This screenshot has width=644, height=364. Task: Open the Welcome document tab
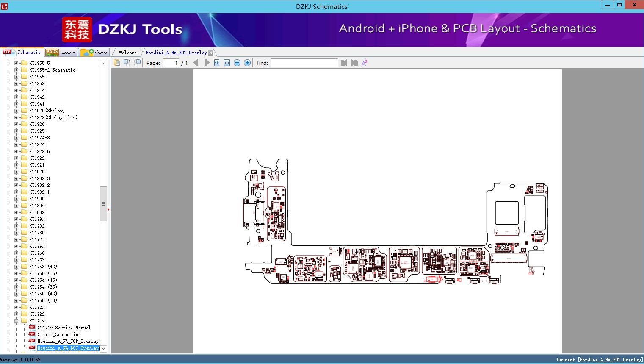click(127, 53)
